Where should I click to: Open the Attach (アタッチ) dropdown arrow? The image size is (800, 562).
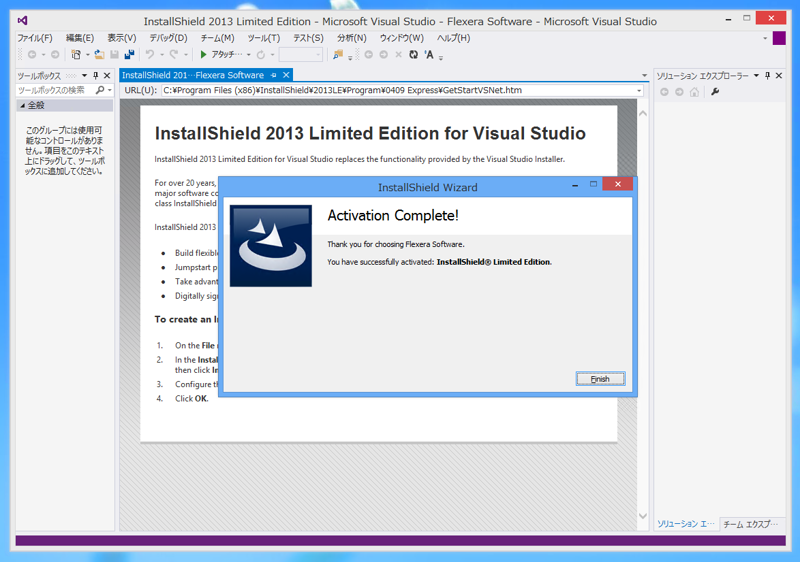tap(248, 55)
